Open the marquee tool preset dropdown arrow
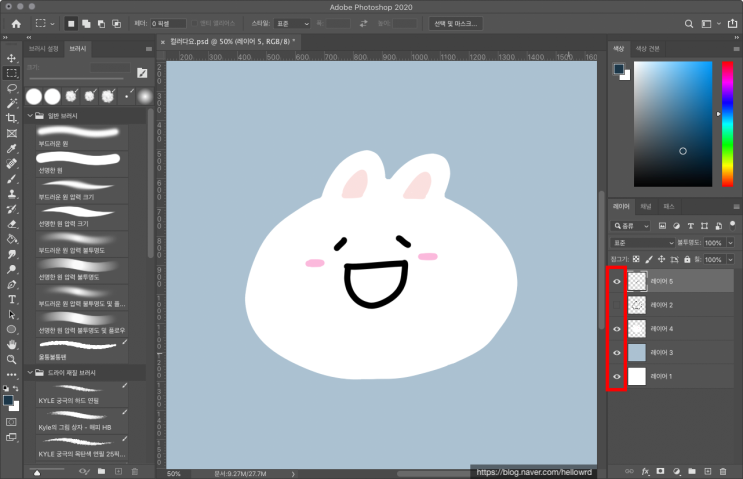This screenshot has width=743, height=479. coord(52,24)
